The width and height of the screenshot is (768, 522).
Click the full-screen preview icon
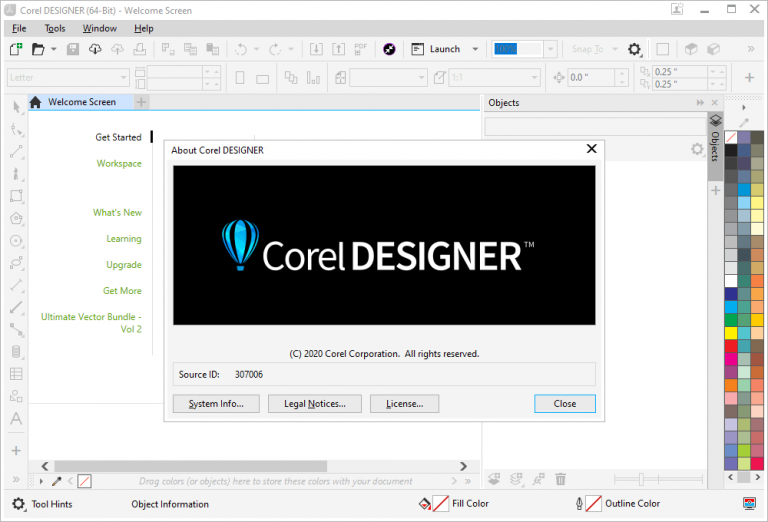click(x=662, y=49)
